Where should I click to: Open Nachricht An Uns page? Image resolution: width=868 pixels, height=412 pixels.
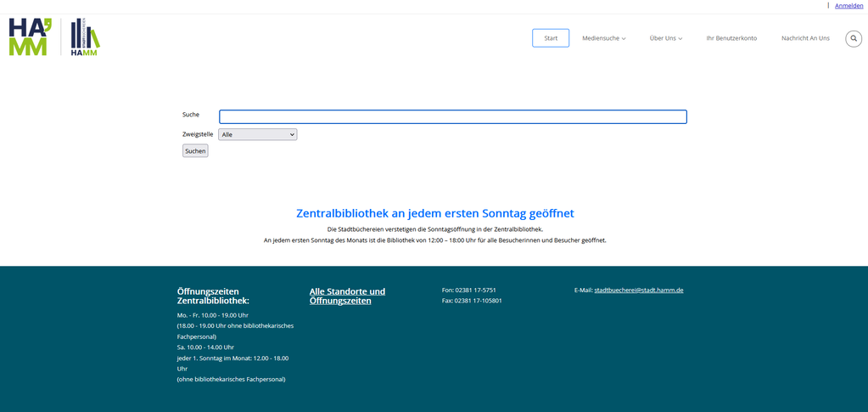pos(805,38)
